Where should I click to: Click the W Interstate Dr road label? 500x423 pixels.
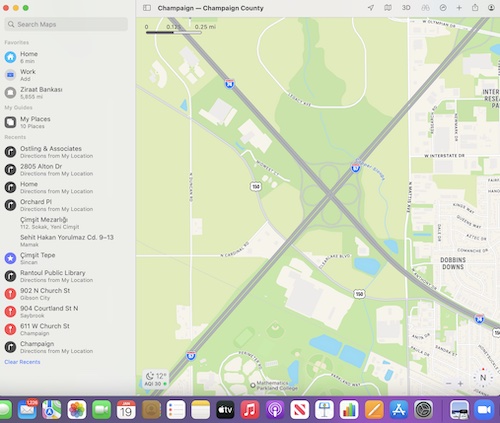(x=444, y=156)
